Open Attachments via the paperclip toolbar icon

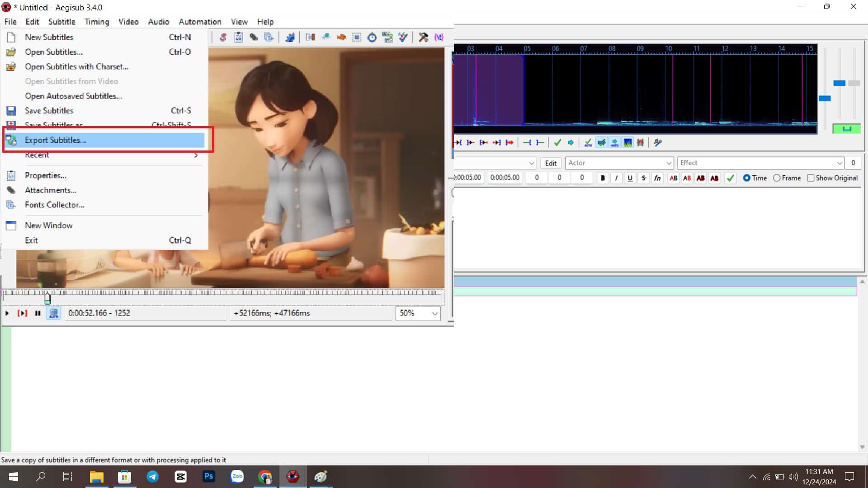(x=254, y=38)
